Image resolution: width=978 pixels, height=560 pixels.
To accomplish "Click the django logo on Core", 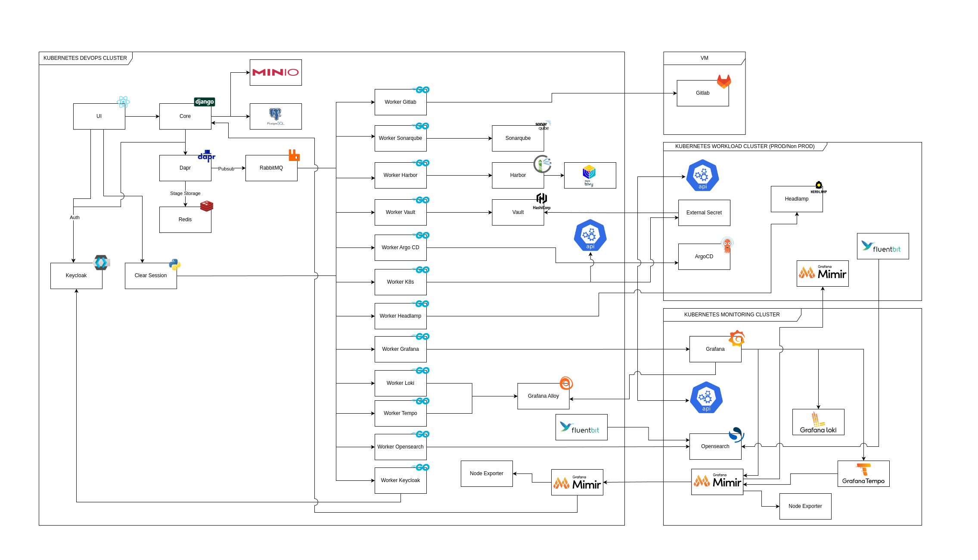I will [204, 102].
